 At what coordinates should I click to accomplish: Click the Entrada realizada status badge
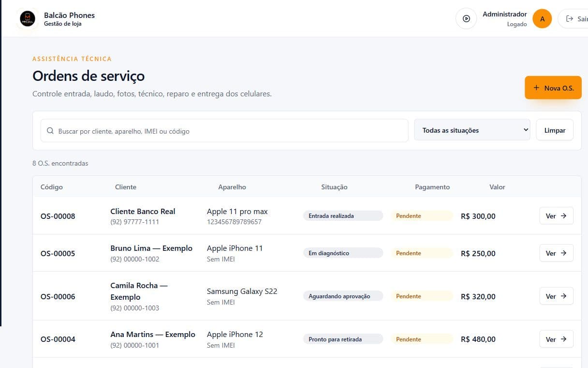[343, 216]
